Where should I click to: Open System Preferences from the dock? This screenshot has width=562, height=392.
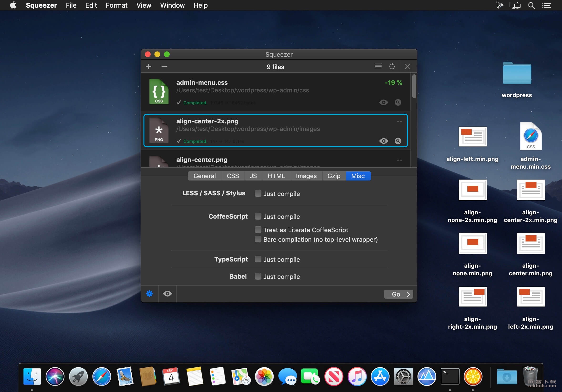pyautogui.click(x=404, y=376)
